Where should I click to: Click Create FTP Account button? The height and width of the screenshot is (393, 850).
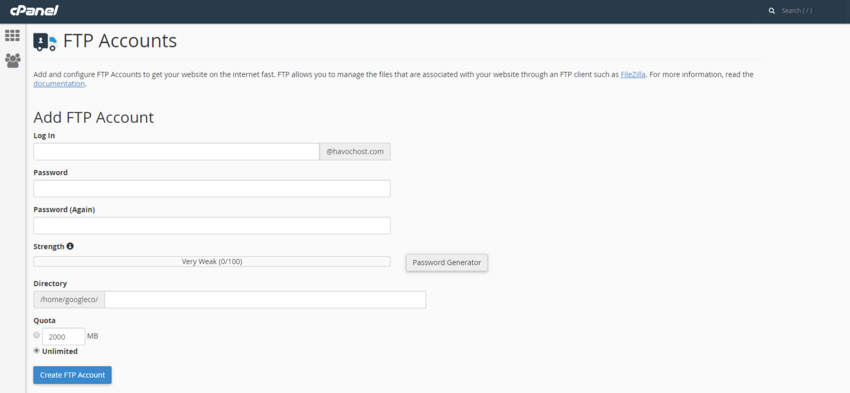coord(73,375)
